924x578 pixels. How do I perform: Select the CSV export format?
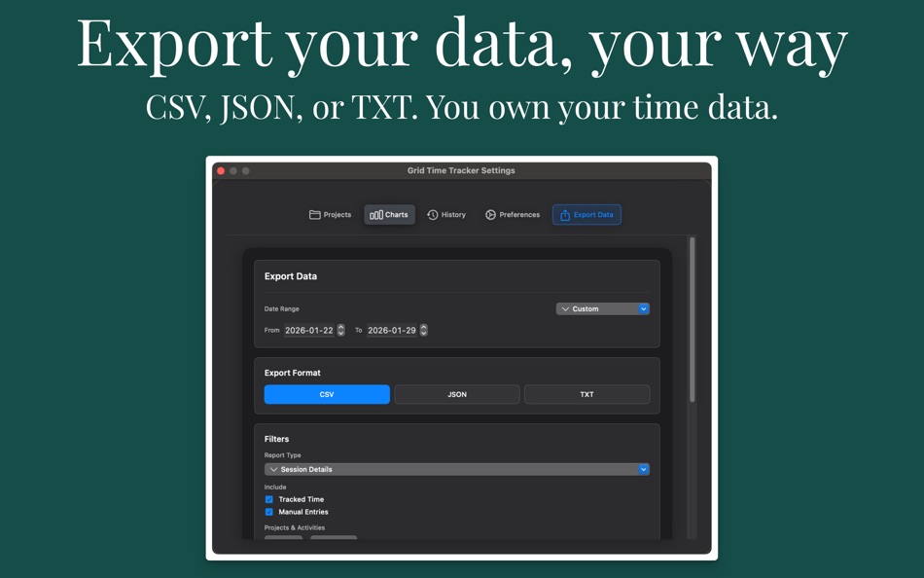point(327,394)
